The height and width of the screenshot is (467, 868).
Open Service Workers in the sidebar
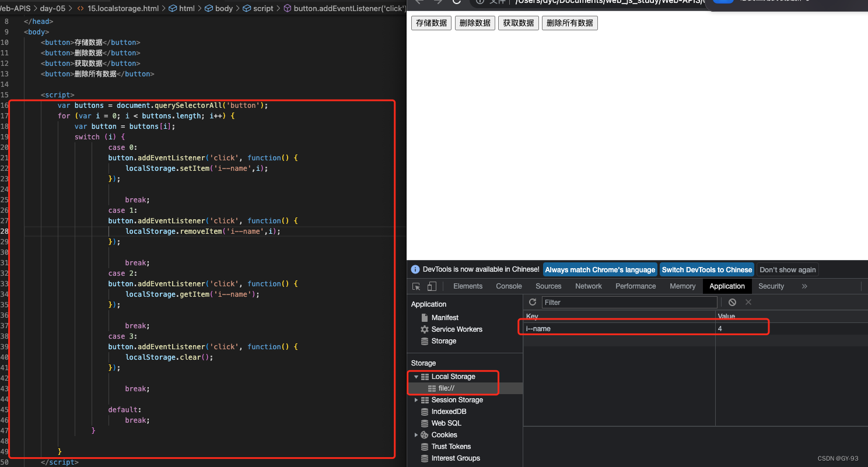click(457, 329)
